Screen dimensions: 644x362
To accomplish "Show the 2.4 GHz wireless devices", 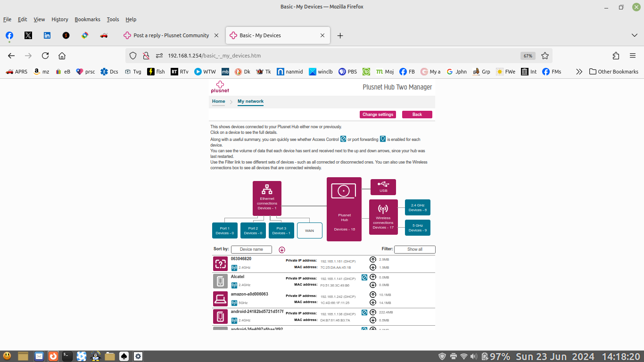I will coord(417,207).
